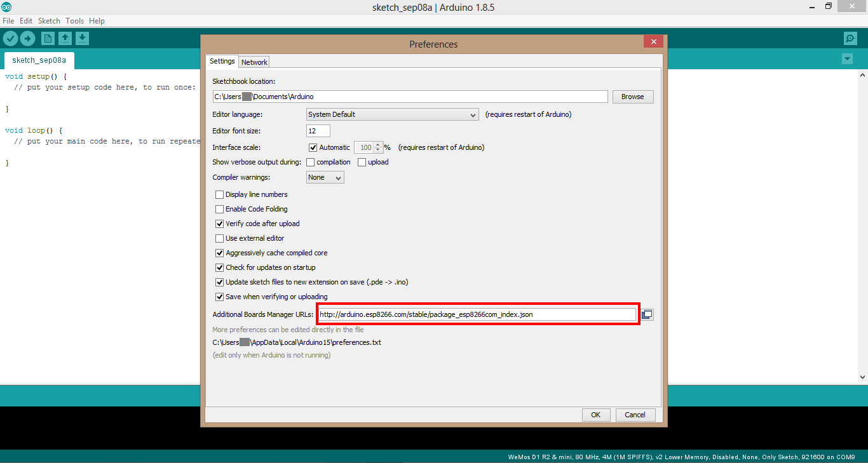Image resolution: width=868 pixels, height=463 pixels.
Task: Click the Additional Boards Manager URLs field
Action: [x=477, y=314]
